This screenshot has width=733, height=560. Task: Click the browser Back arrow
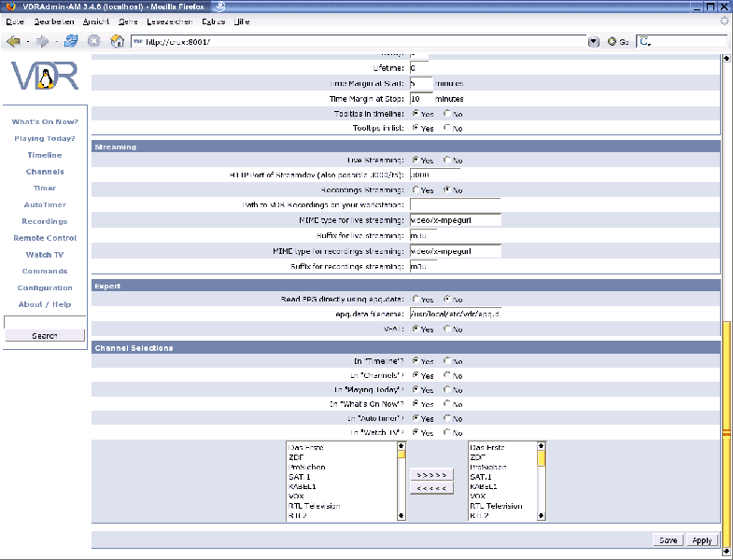click(x=13, y=41)
